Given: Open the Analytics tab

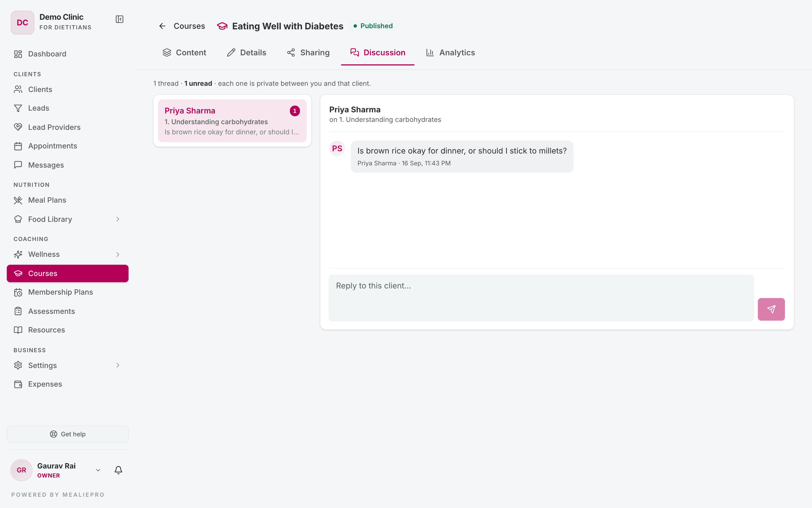Looking at the screenshot, I should point(451,53).
